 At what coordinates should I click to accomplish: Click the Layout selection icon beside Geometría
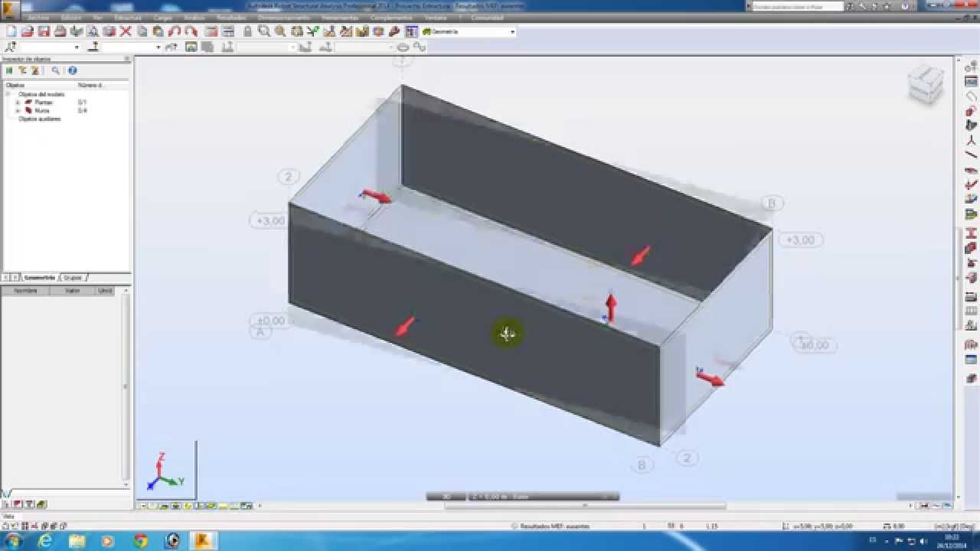click(x=411, y=31)
